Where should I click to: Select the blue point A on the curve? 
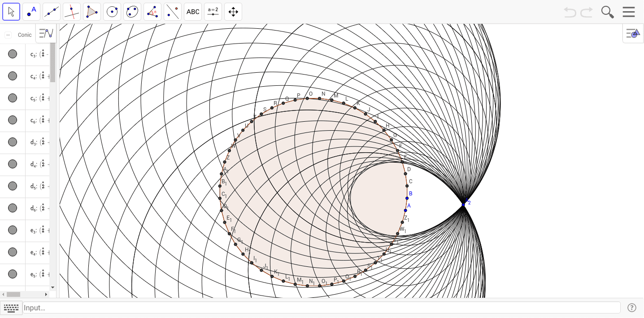(x=405, y=210)
